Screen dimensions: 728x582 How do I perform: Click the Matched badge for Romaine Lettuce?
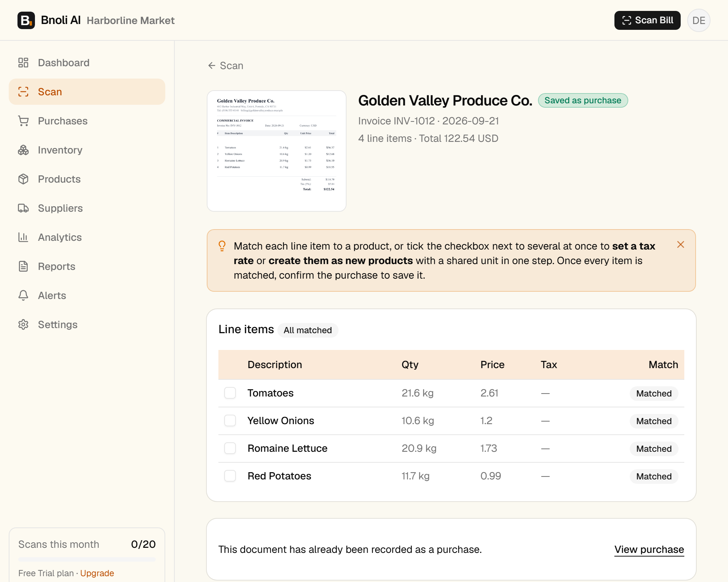click(654, 449)
